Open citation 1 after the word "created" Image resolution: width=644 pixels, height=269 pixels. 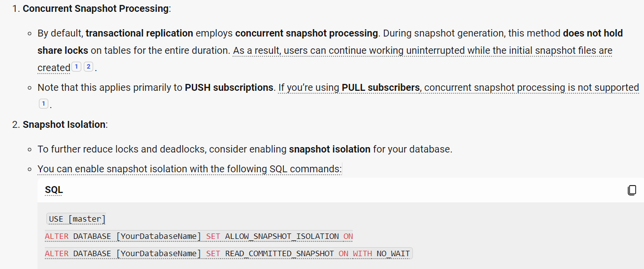point(76,67)
